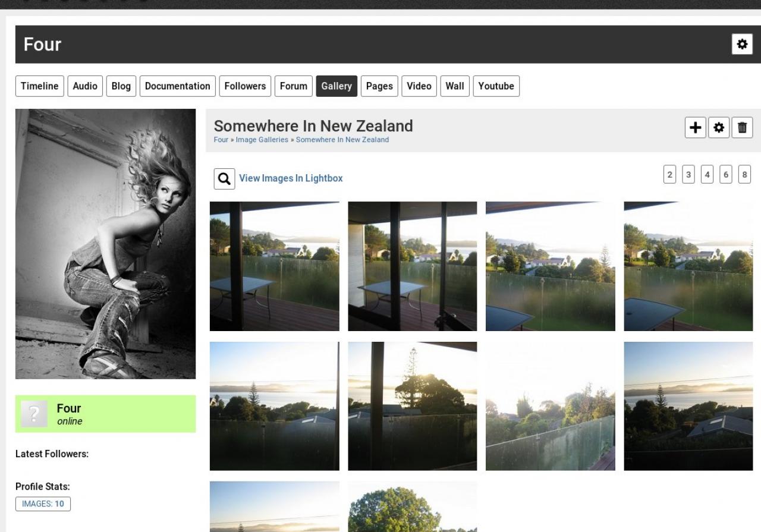Switch to the Youtube tab
Viewport: 761px width, 532px height.
pos(496,86)
